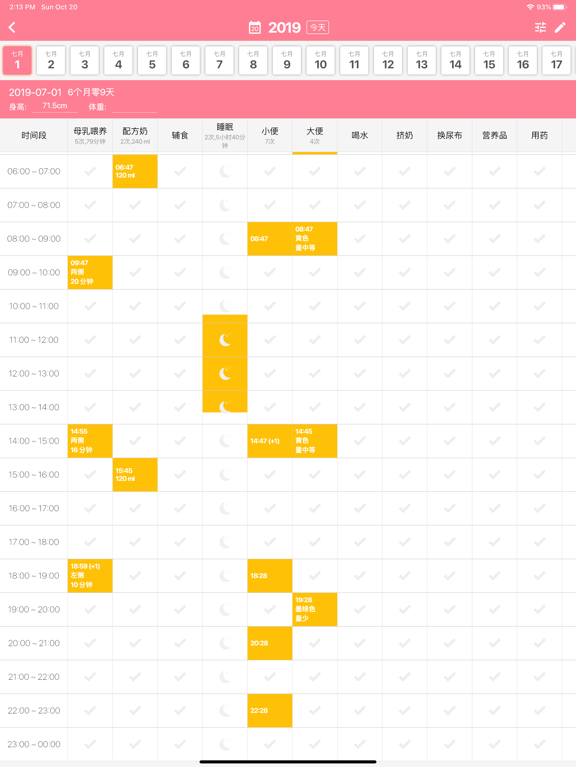Choose July 17 date tab
Viewport: 576px width, 768px height.
(556, 60)
